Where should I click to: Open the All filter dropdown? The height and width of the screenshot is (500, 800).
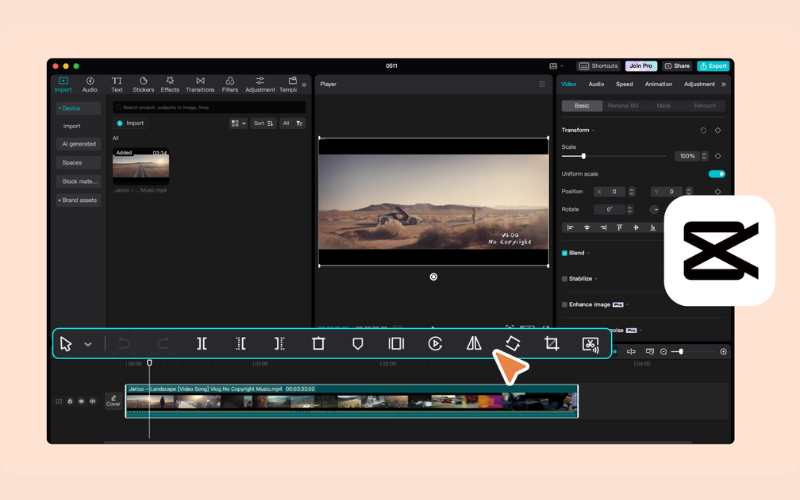pyautogui.click(x=292, y=123)
